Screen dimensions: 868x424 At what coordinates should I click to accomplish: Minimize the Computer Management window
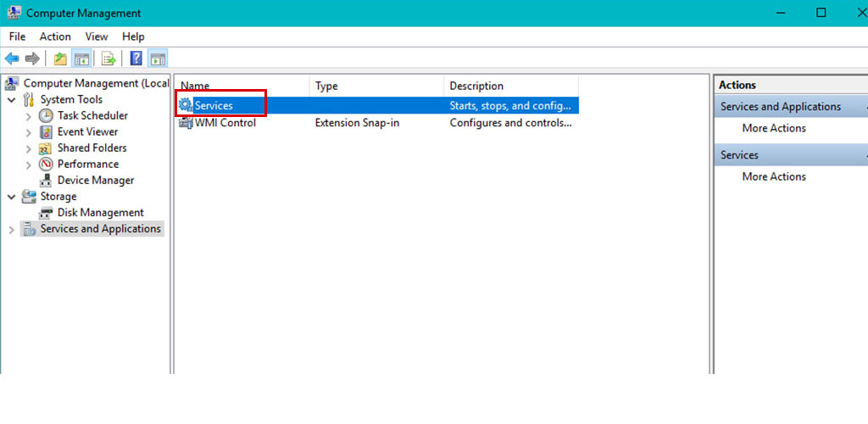[781, 13]
